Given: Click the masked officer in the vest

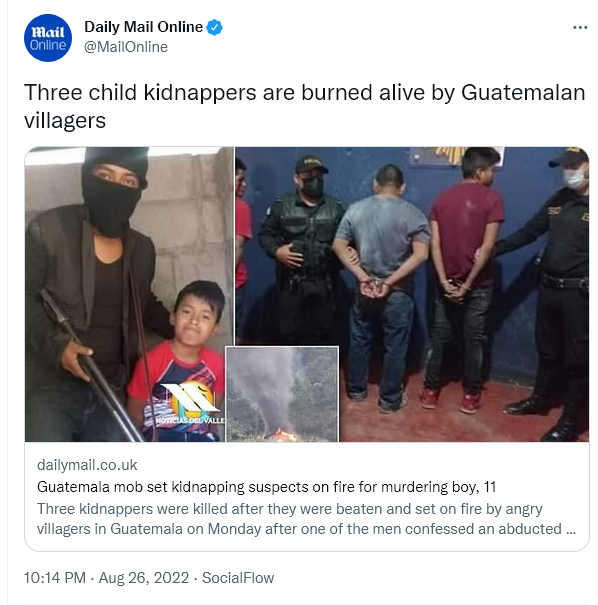Looking at the screenshot, I should tap(302, 247).
